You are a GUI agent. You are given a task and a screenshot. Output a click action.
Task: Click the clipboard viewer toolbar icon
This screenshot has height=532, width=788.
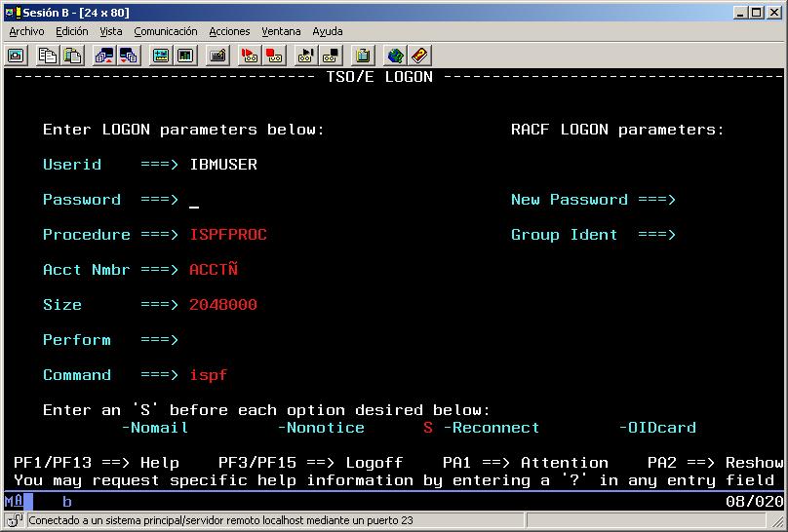(363, 56)
